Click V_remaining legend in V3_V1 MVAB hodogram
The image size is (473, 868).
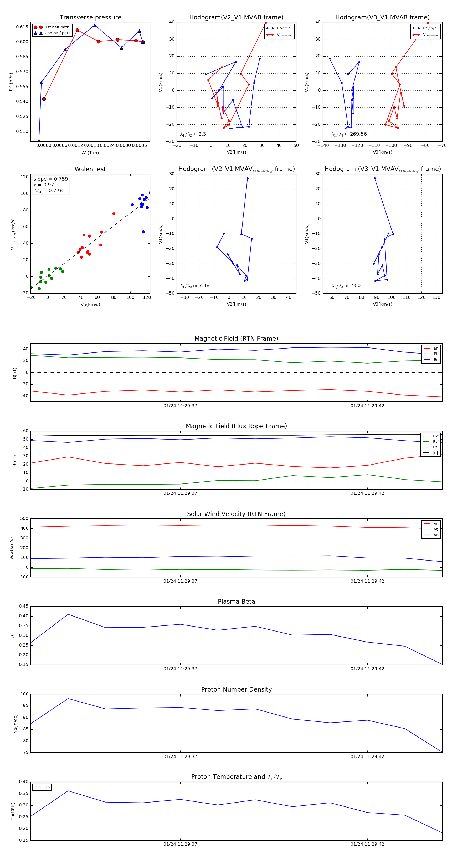point(425,35)
